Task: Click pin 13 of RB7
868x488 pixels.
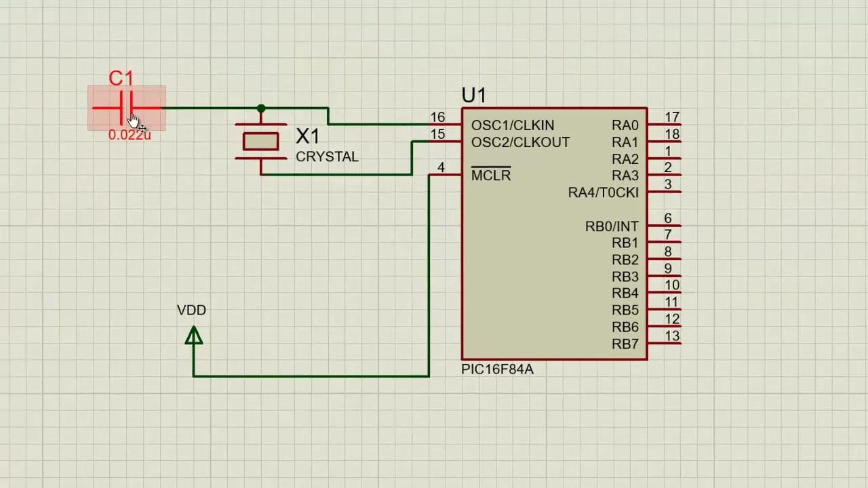Action: click(x=665, y=344)
